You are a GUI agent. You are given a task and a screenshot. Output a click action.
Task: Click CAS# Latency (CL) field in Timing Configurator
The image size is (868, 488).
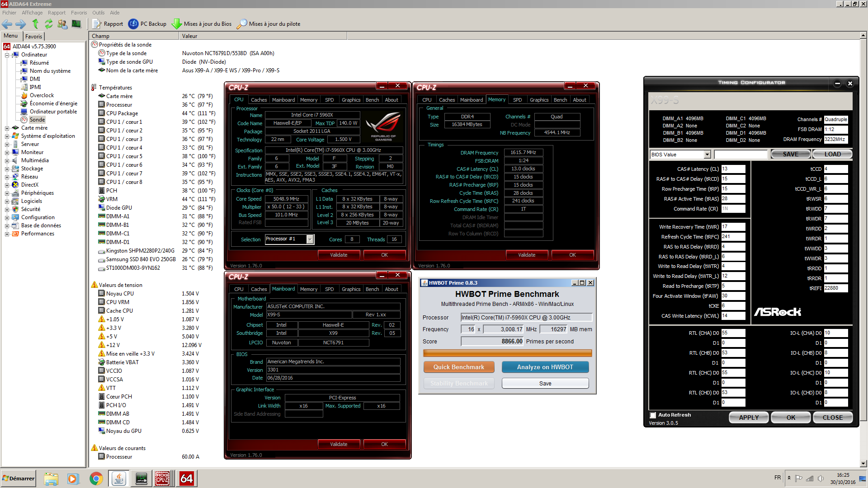coord(733,169)
